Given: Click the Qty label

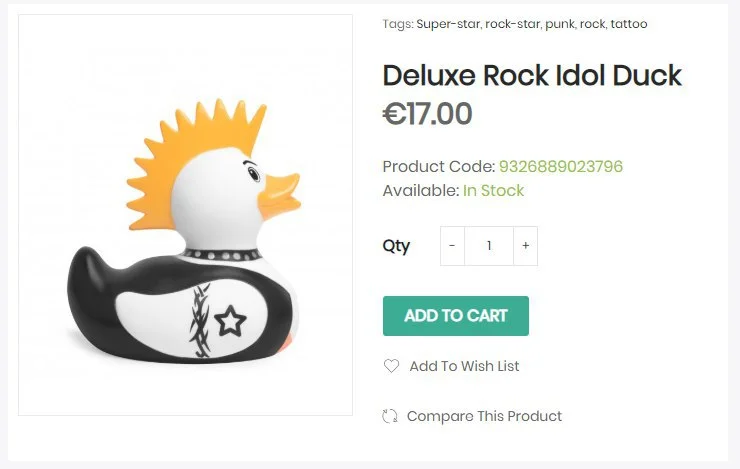Looking at the screenshot, I should click(396, 246).
